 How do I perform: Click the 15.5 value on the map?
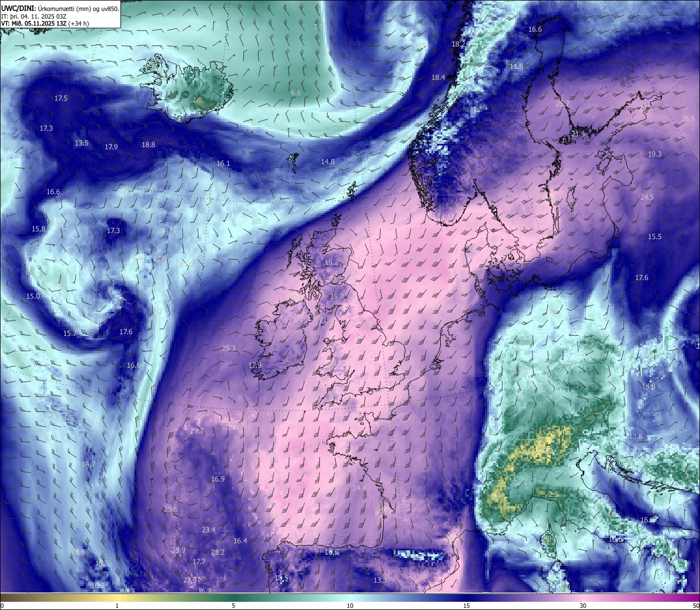pyautogui.click(x=655, y=237)
